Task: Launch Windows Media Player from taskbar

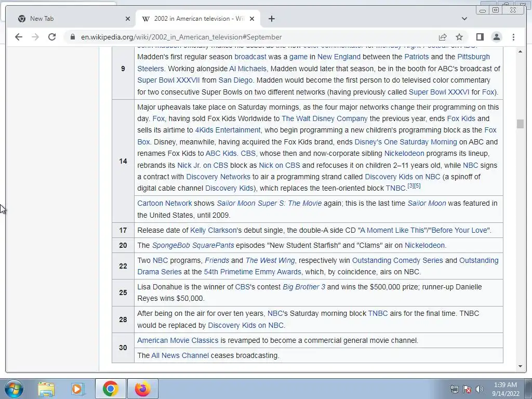Action: 78,389
